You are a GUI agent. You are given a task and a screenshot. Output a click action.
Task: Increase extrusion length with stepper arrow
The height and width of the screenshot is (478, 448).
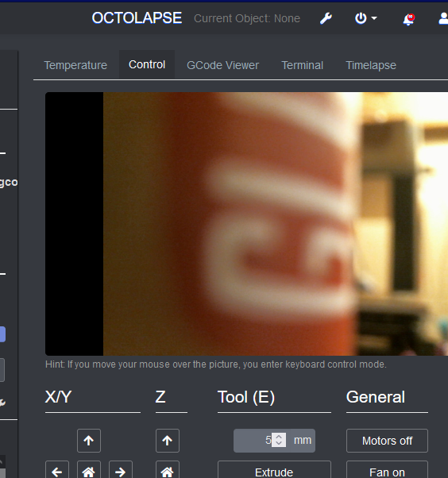click(279, 437)
